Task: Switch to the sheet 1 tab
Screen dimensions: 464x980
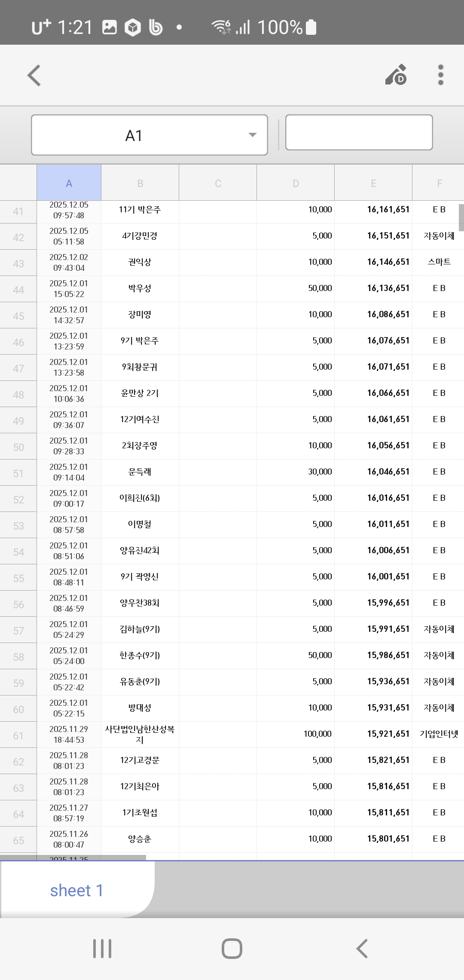Action: [x=76, y=891]
